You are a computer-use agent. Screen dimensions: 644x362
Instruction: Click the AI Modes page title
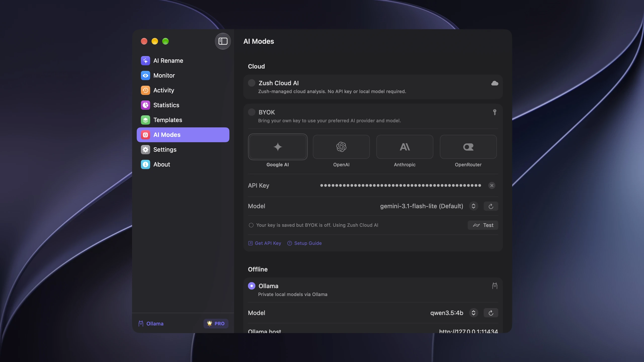(259, 41)
